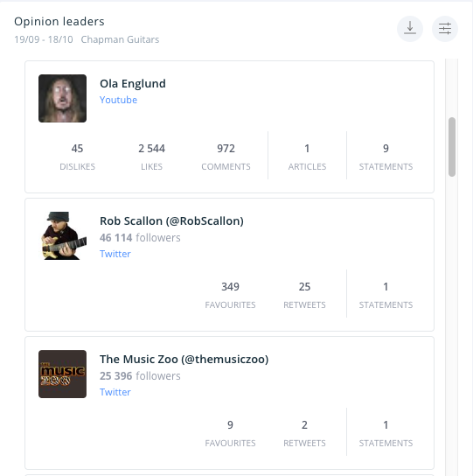Image resolution: width=473 pixels, height=476 pixels.
Task: Select the Ola Englund name heading
Action: pos(133,83)
